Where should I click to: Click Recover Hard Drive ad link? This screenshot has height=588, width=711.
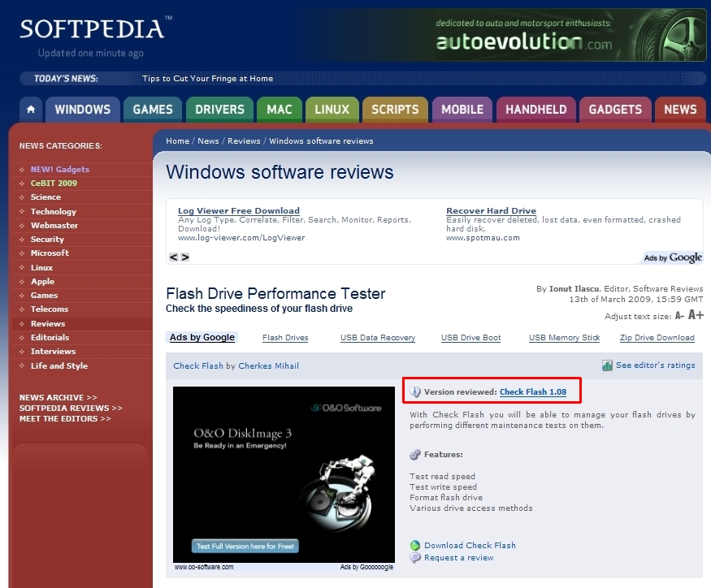tap(491, 211)
